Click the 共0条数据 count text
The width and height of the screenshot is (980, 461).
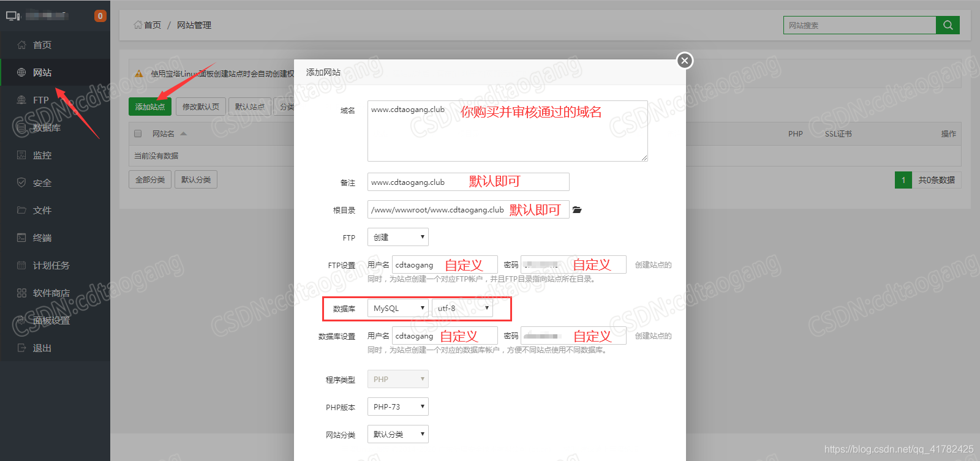tap(937, 180)
